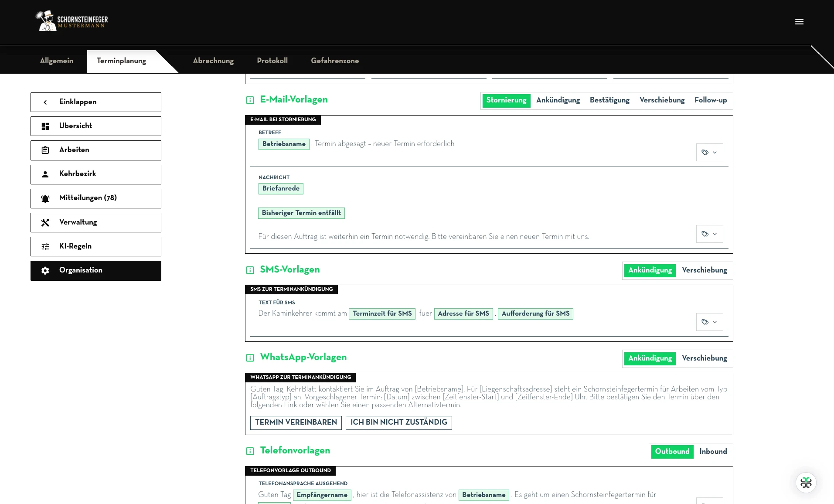The width and height of the screenshot is (834, 504).
Task: Open the hamburger menu icon
Action: click(x=799, y=22)
